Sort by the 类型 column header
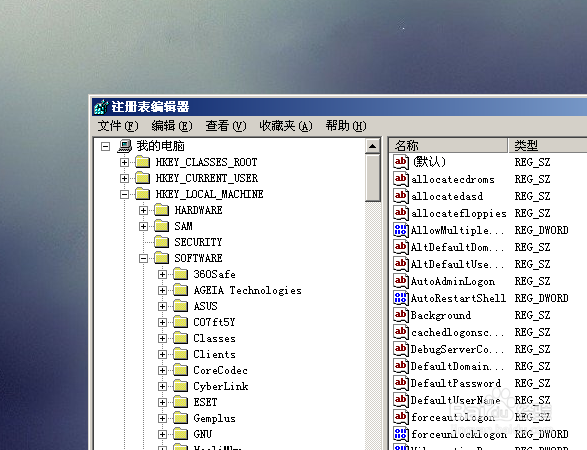587x450 pixels. (548, 145)
